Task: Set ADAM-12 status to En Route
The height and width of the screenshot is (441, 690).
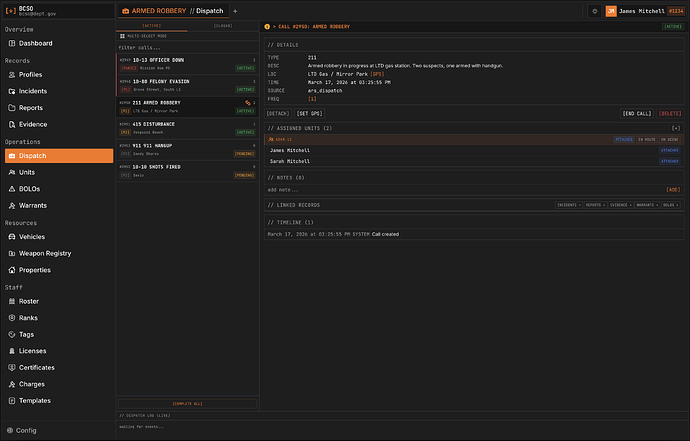Action: coord(647,140)
